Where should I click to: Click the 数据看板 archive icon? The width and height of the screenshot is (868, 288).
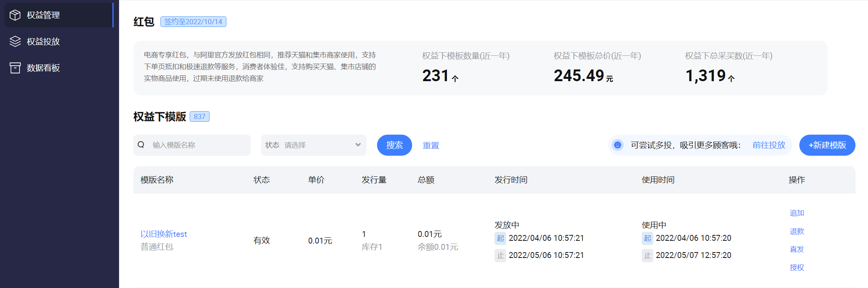click(15, 68)
